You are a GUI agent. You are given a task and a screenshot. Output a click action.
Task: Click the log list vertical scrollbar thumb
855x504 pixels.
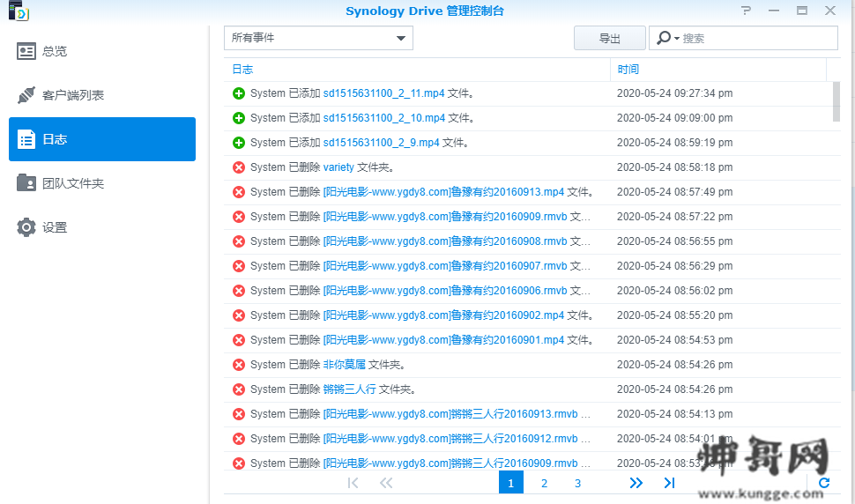coord(836,102)
